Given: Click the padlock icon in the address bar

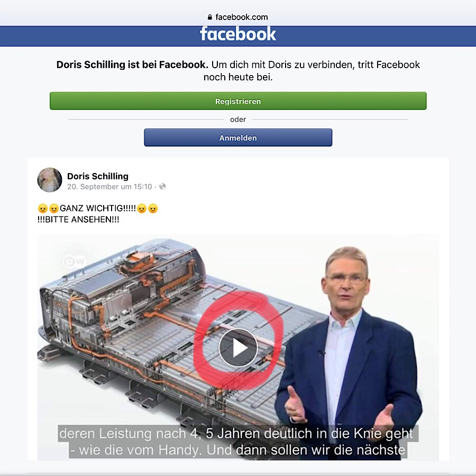Looking at the screenshot, I should coord(209,17).
